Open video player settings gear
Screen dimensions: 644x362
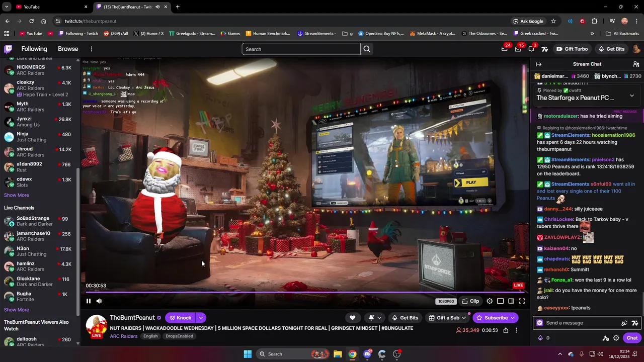click(x=490, y=301)
